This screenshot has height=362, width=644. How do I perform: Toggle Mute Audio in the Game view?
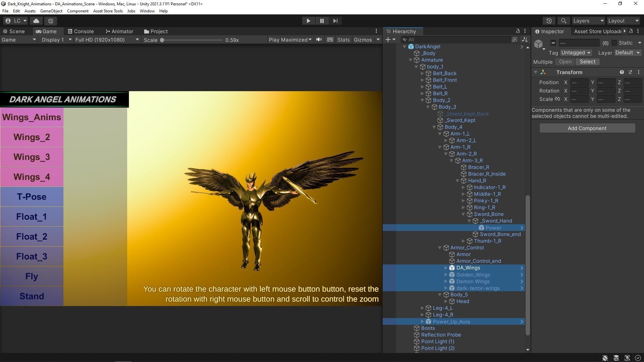pyautogui.click(x=319, y=40)
